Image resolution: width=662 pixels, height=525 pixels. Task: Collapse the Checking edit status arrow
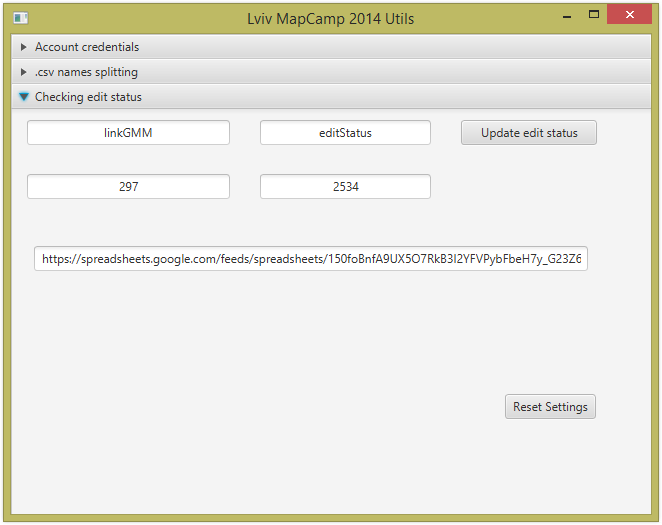click(x=24, y=97)
